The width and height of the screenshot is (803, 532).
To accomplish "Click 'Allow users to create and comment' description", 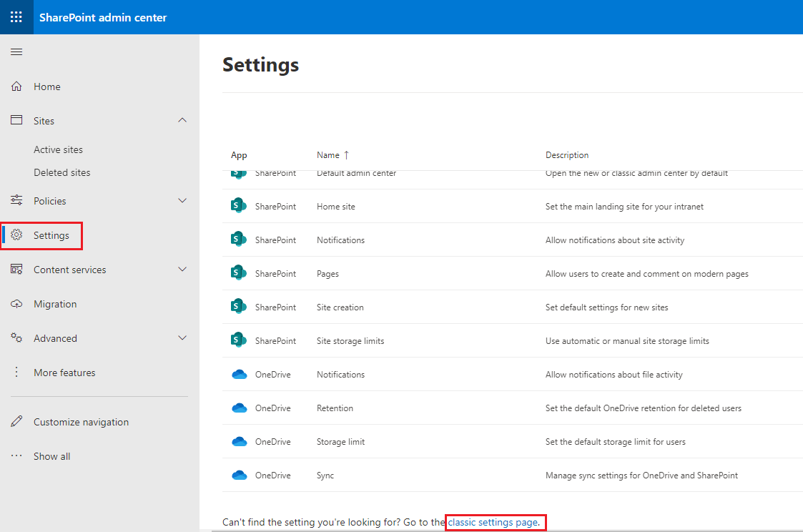I will click(647, 274).
